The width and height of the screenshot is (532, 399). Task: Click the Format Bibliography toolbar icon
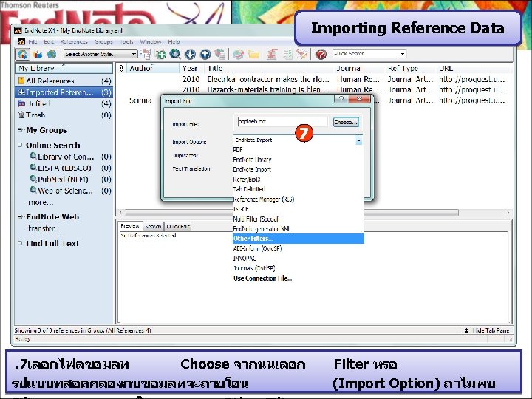click(287, 54)
